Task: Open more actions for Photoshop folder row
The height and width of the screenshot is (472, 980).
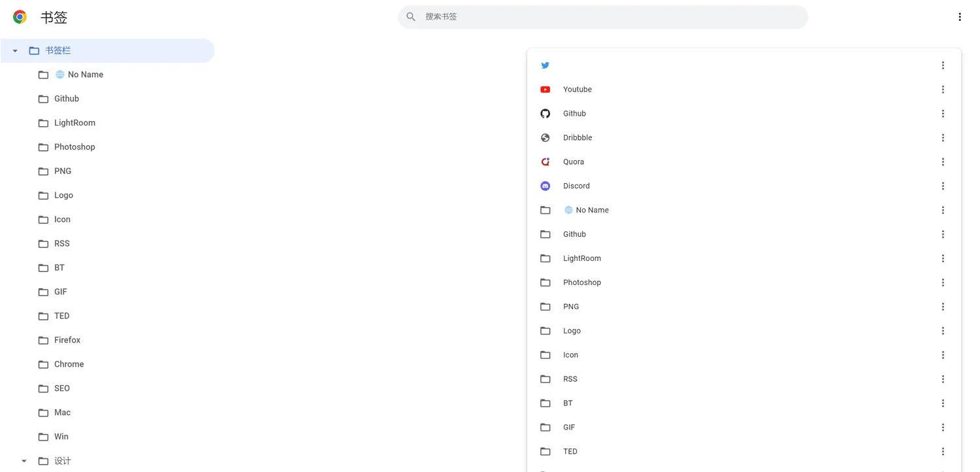Action: click(943, 283)
